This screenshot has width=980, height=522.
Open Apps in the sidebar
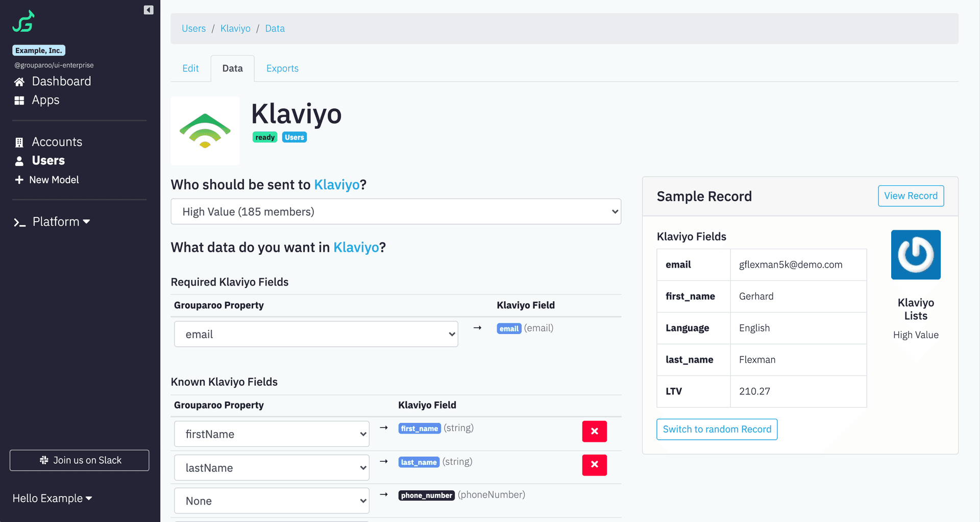[x=45, y=100]
